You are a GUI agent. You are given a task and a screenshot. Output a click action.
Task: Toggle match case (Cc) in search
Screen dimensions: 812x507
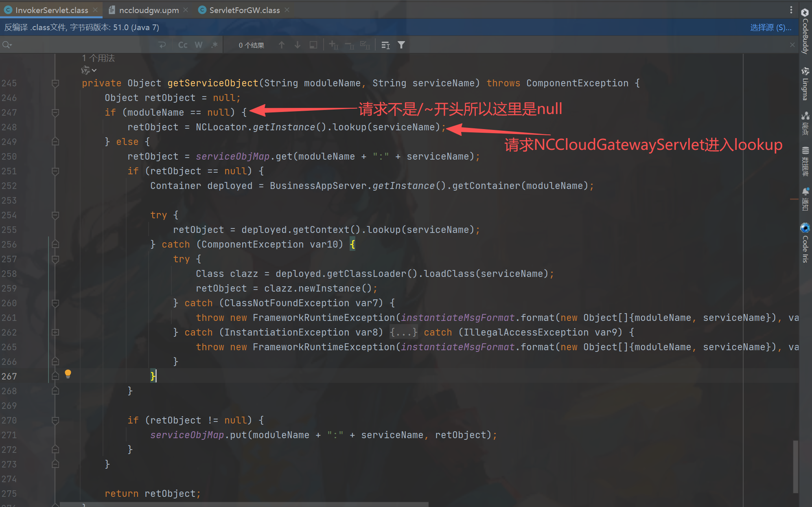click(183, 45)
